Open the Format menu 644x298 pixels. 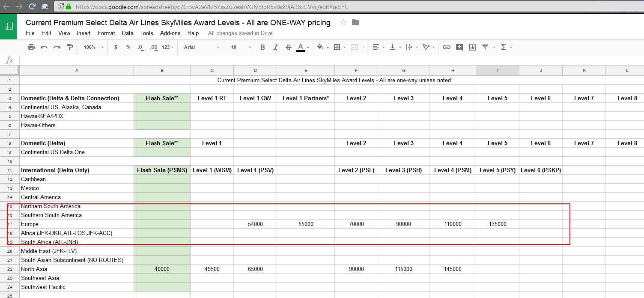(x=106, y=33)
